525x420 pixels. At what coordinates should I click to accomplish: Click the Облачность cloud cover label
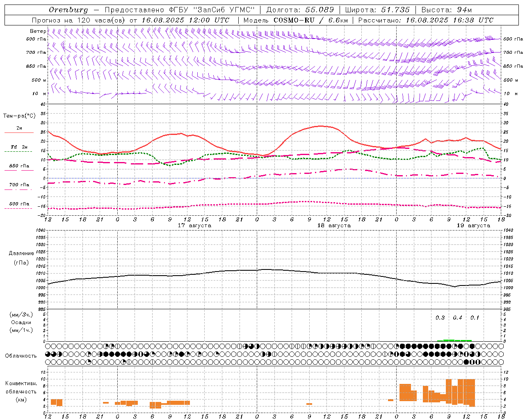pyautogui.click(x=21, y=356)
